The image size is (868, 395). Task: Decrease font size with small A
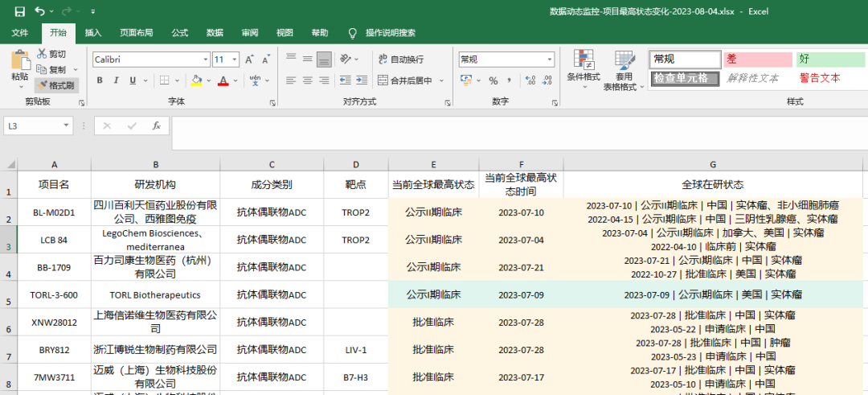tap(266, 60)
